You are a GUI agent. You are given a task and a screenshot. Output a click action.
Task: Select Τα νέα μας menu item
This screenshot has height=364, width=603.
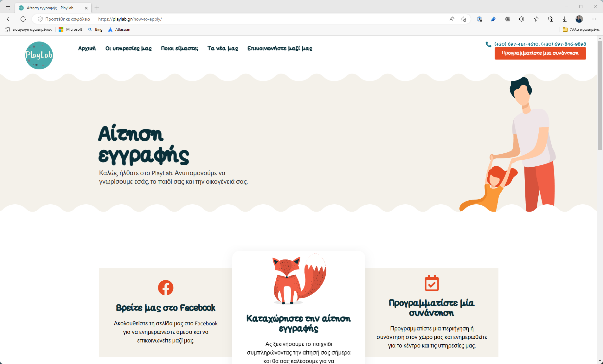tap(223, 48)
